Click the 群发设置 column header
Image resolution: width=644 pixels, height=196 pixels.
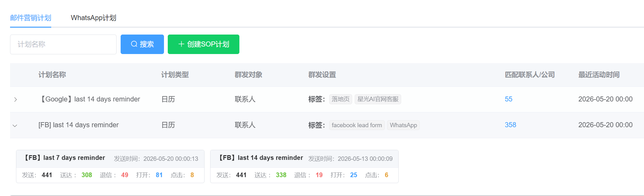[x=322, y=75]
